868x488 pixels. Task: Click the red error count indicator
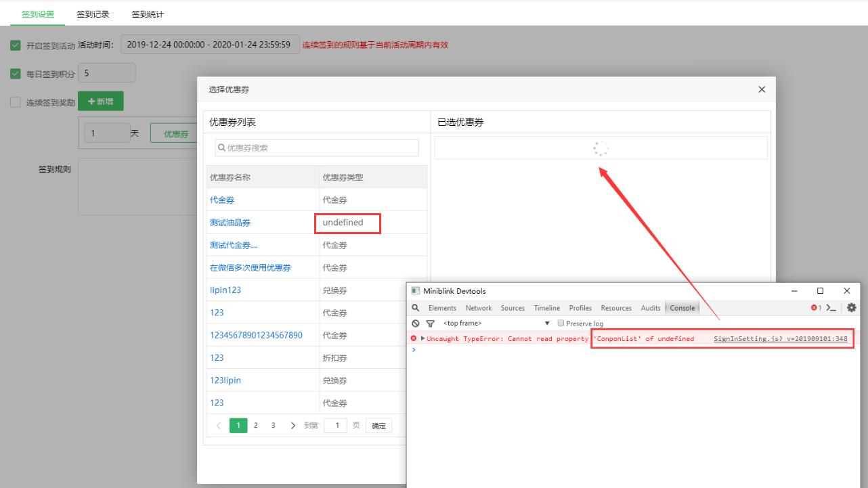tap(816, 308)
